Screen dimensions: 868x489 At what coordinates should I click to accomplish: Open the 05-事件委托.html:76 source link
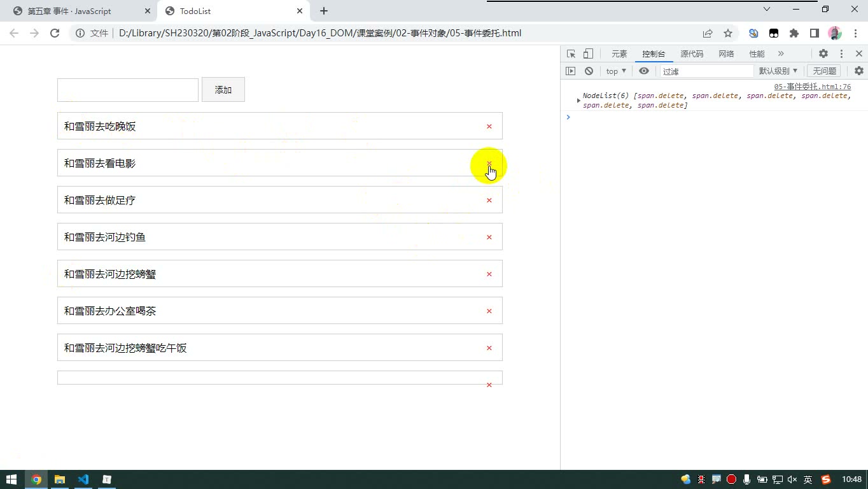(813, 87)
